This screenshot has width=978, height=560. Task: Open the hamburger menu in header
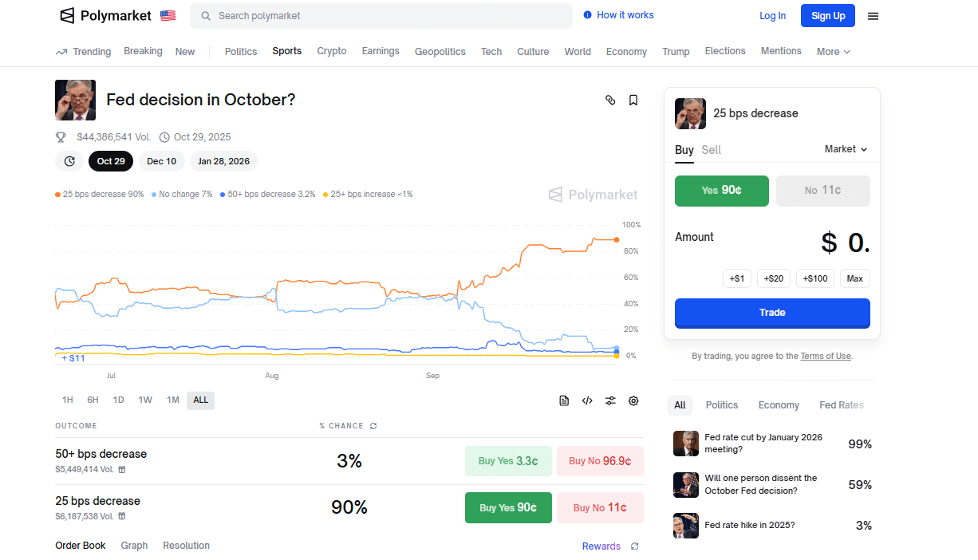pyautogui.click(x=873, y=16)
